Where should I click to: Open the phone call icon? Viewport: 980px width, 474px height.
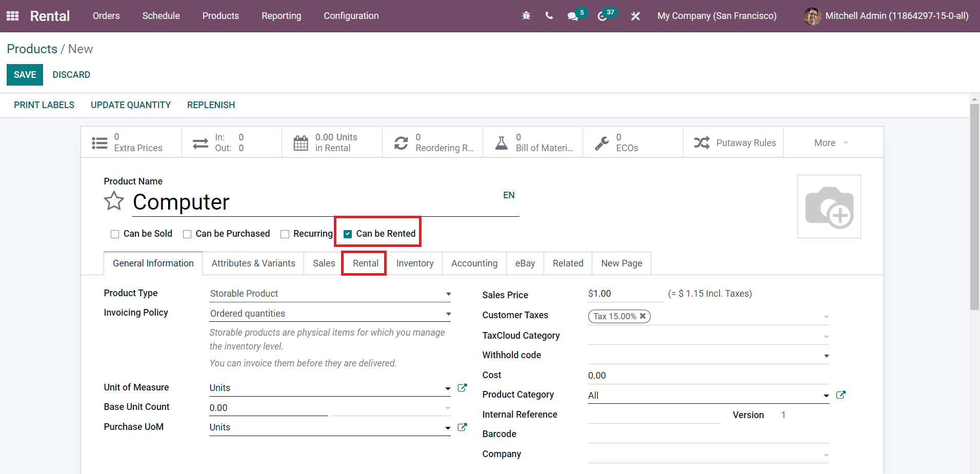coord(549,16)
